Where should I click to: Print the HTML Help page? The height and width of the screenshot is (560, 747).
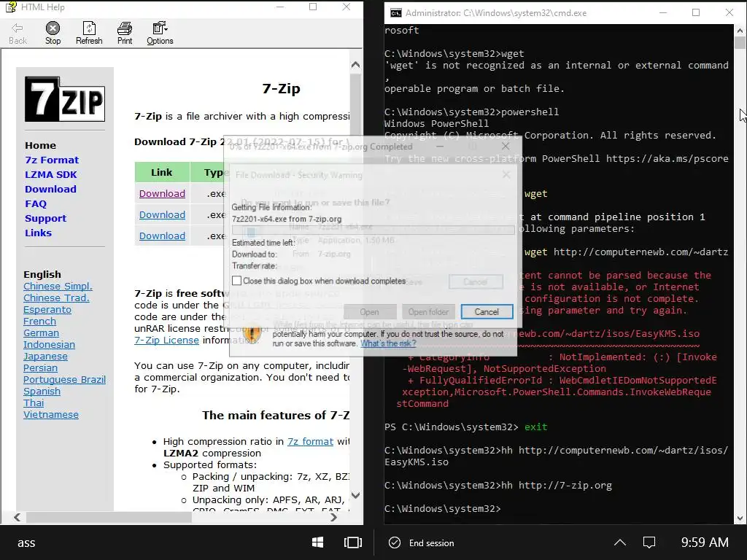point(125,33)
